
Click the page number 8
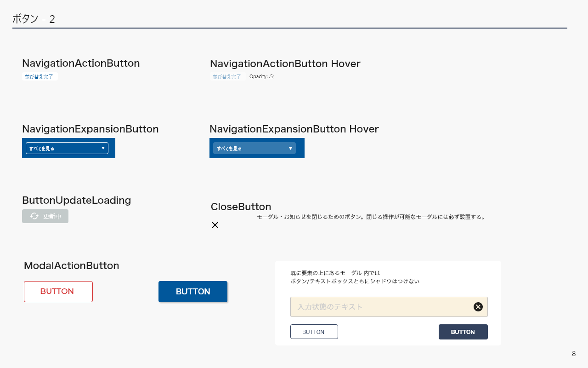[x=574, y=354]
